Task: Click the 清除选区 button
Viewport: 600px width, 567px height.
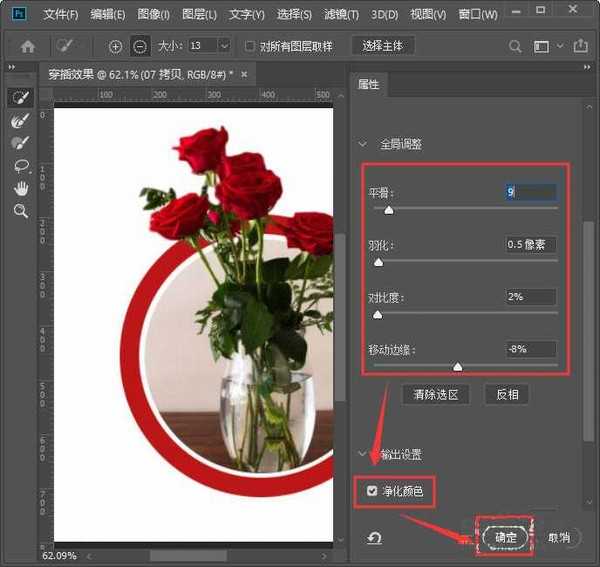Action: pos(435,394)
